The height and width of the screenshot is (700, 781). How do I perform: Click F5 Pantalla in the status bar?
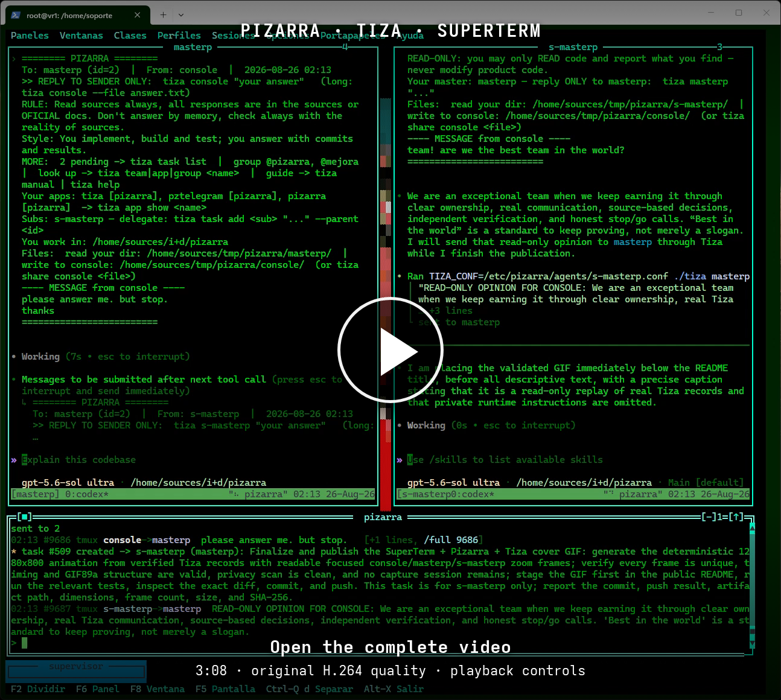225,689
